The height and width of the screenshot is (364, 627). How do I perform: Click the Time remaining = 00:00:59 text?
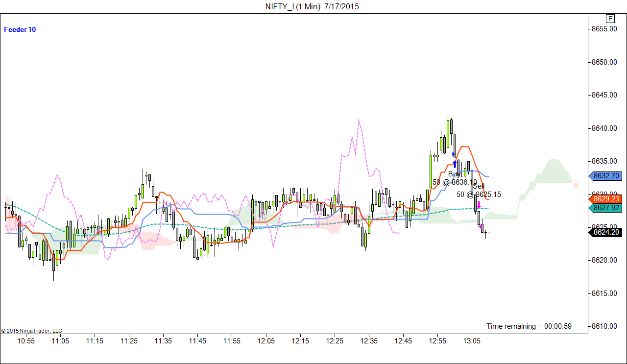point(529,326)
